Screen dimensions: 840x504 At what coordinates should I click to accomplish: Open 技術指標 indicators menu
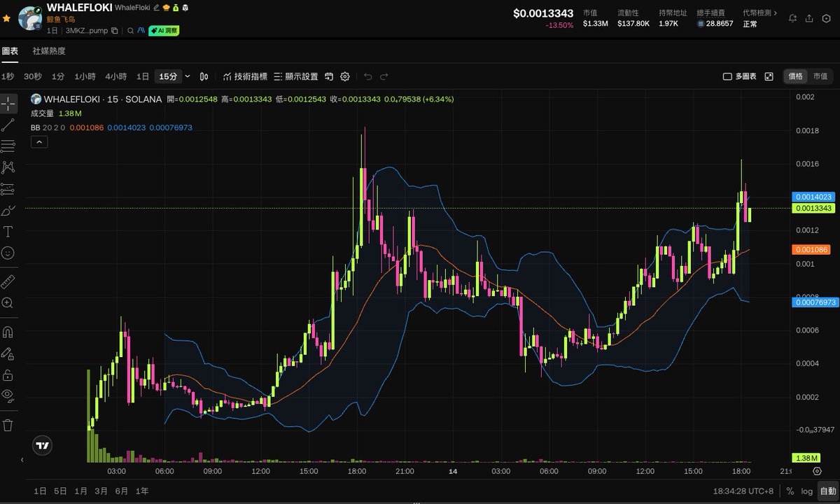[x=245, y=76]
